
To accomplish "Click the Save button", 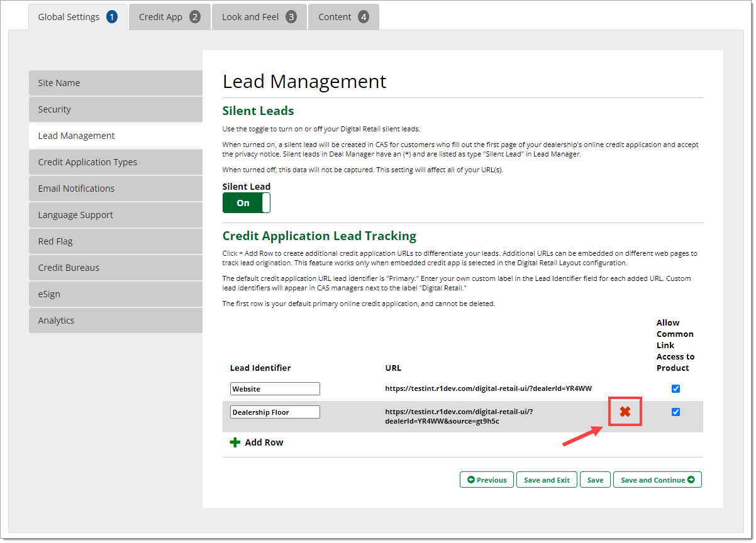I will coord(595,480).
